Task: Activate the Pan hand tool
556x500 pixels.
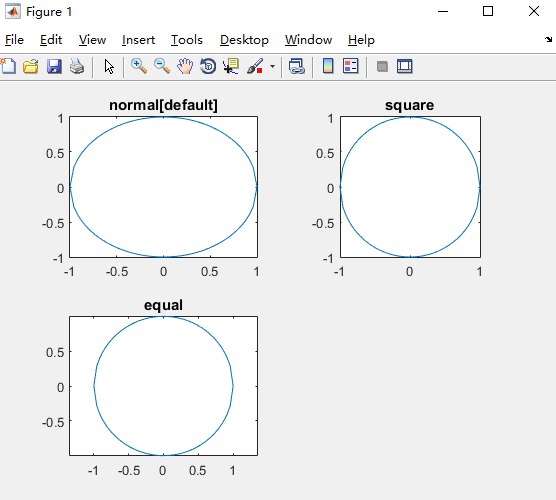Action: tap(185, 66)
